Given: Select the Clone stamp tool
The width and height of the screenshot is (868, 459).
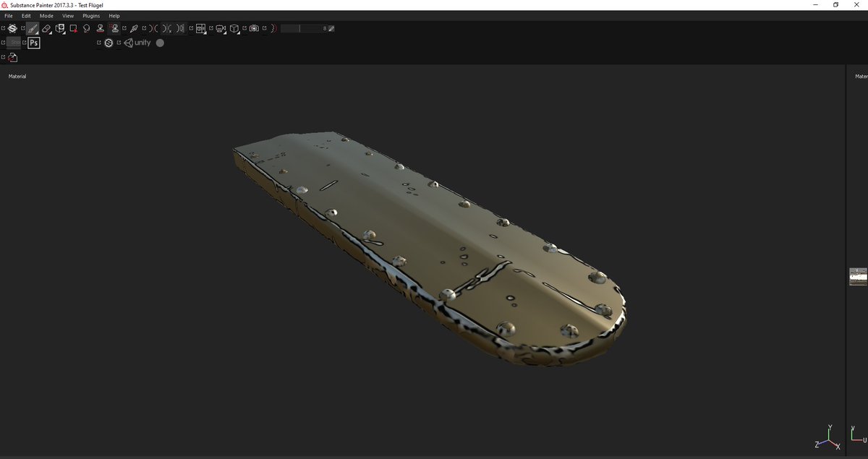Looking at the screenshot, I should coord(100,28).
